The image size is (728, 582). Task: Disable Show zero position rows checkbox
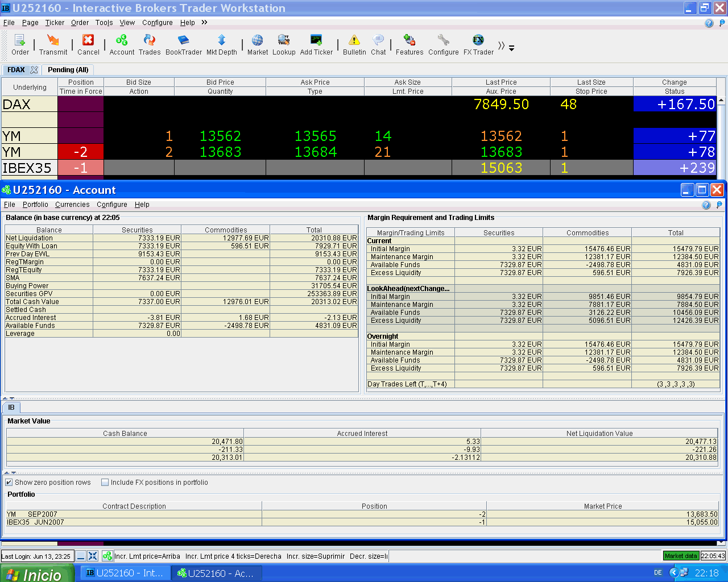point(9,483)
